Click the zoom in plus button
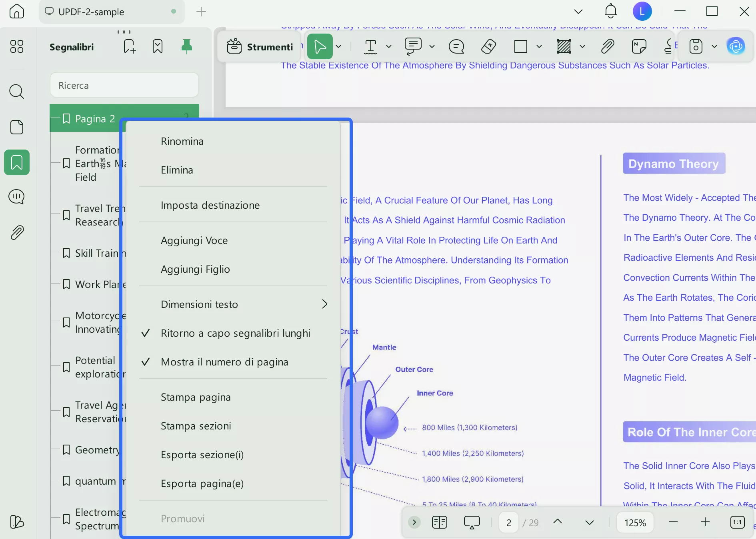The height and width of the screenshot is (539, 756). [705, 522]
